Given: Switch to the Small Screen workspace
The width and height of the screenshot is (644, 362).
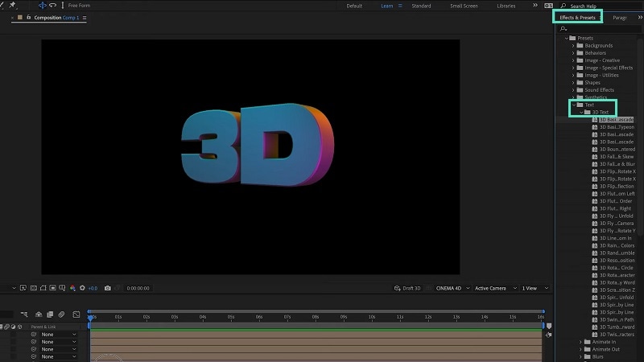Looking at the screenshot, I should [464, 6].
